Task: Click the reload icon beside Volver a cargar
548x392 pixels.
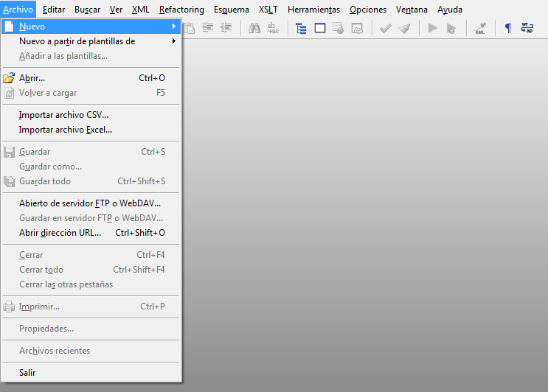Action: coord(9,93)
